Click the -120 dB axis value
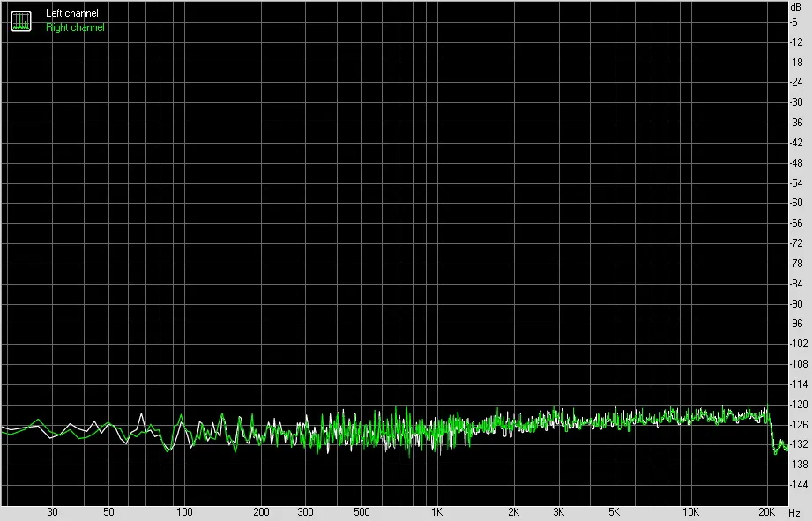 [798, 404]
